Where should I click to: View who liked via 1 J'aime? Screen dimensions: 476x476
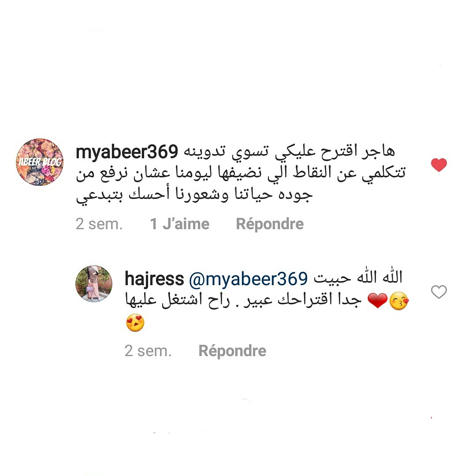tap(180, 224)
